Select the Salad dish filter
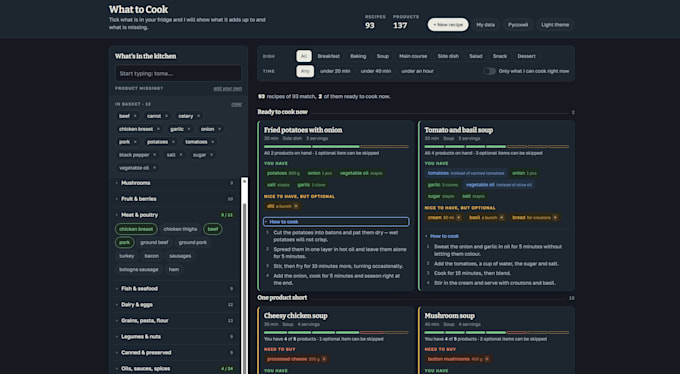This screenshot has height=374, width=680. 476,56
